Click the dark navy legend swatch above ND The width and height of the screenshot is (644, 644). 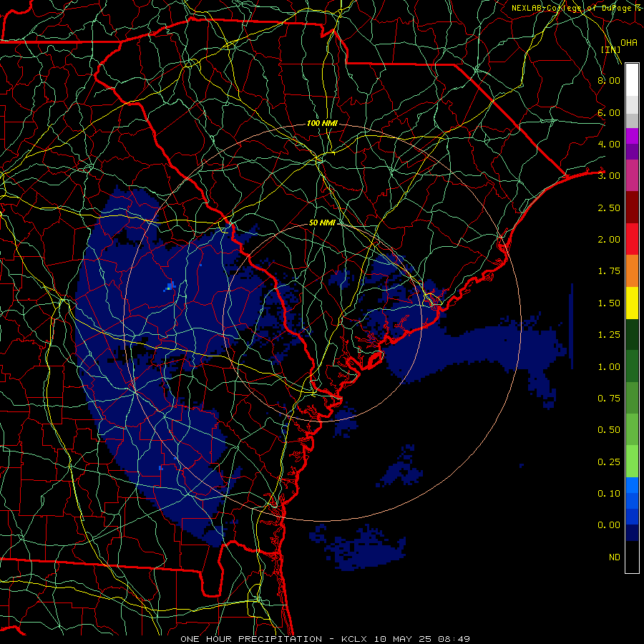[632, 533]
